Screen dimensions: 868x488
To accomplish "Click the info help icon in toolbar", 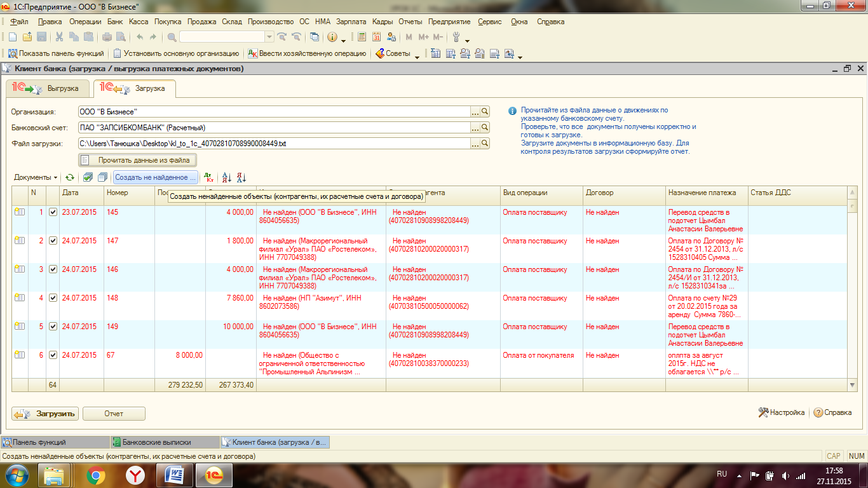I will pos(332,37).
